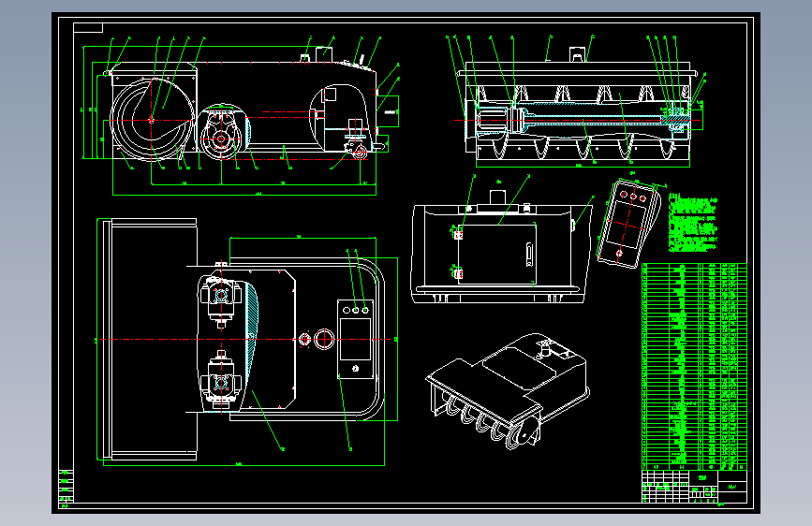This screenshot has width=812, height=526.
Task: Click the empty label box at frame's top-left corner
Action: (x=88, y=27)
